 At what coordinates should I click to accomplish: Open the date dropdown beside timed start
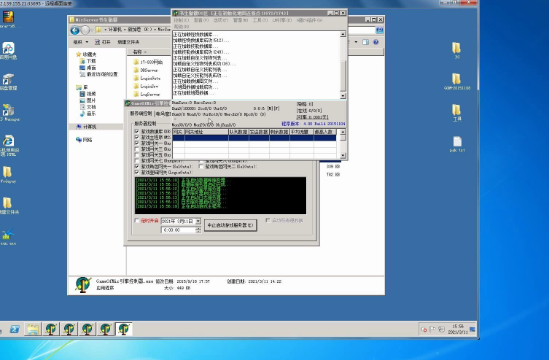tap(198, 221)
